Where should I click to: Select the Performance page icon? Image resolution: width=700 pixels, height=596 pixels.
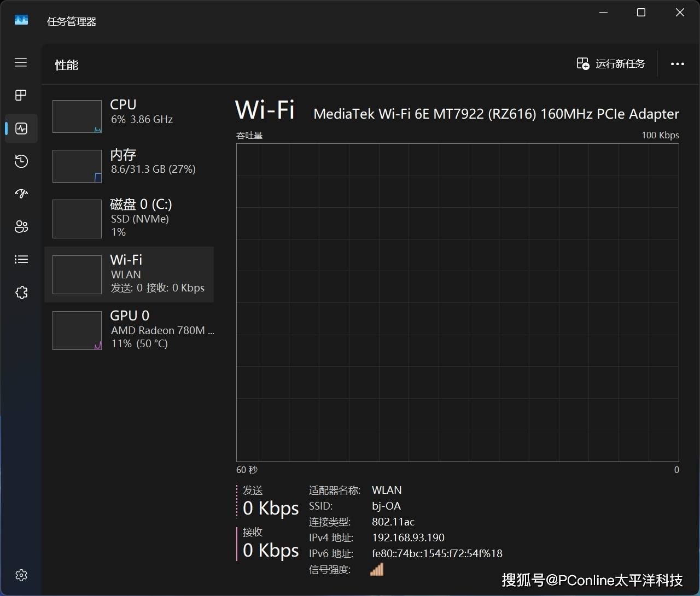pyautogui.click(x=21, y=128)
